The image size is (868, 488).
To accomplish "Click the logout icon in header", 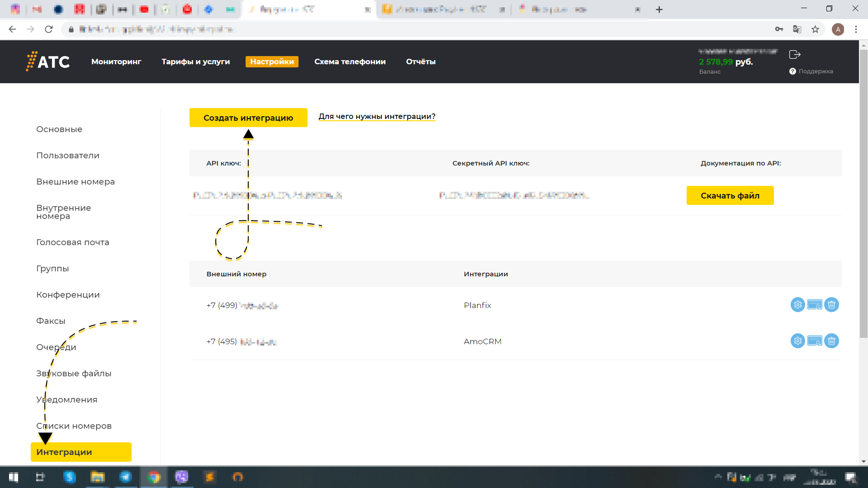I will coord(795,55).
